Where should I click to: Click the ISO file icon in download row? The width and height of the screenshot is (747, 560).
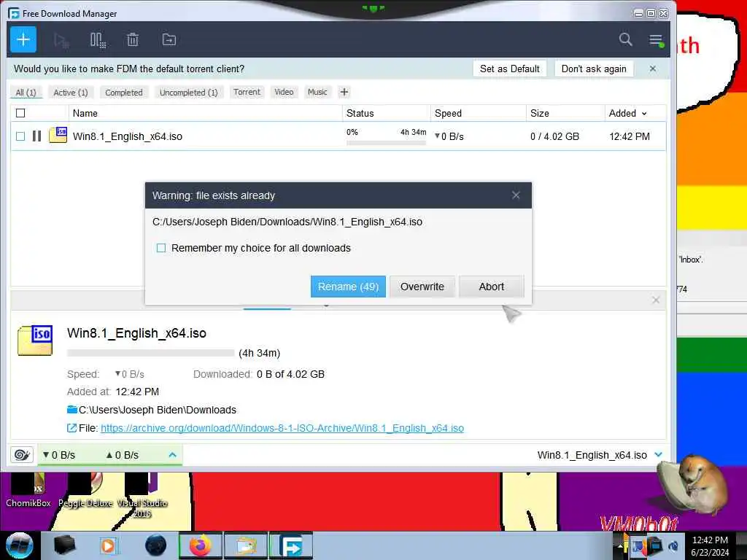click(x=58, y=135)
